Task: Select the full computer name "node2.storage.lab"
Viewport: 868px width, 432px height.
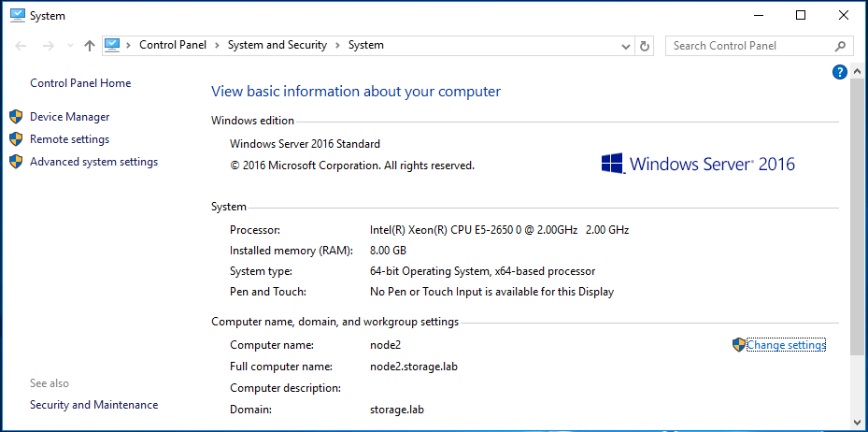Action: pyautogui.click(x=414, y=367)
